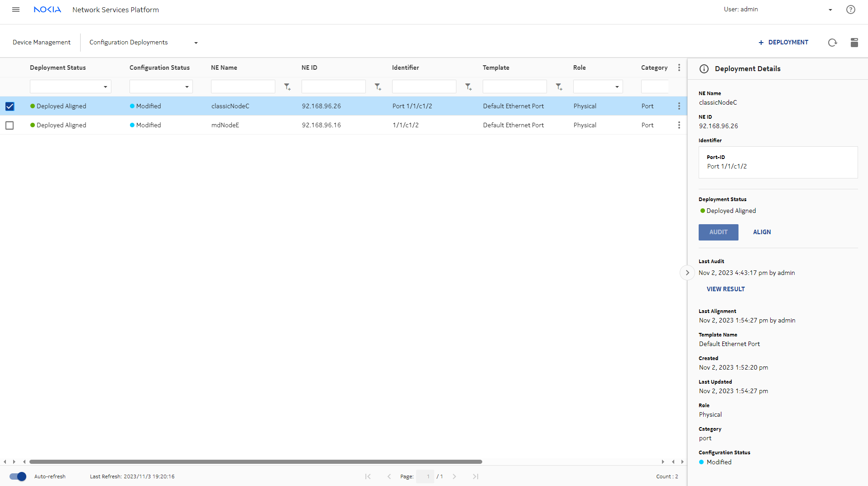This screenshot has width=868, height=486.
Task: Click the VIEW RESULT link
Action: pos(725,289)
